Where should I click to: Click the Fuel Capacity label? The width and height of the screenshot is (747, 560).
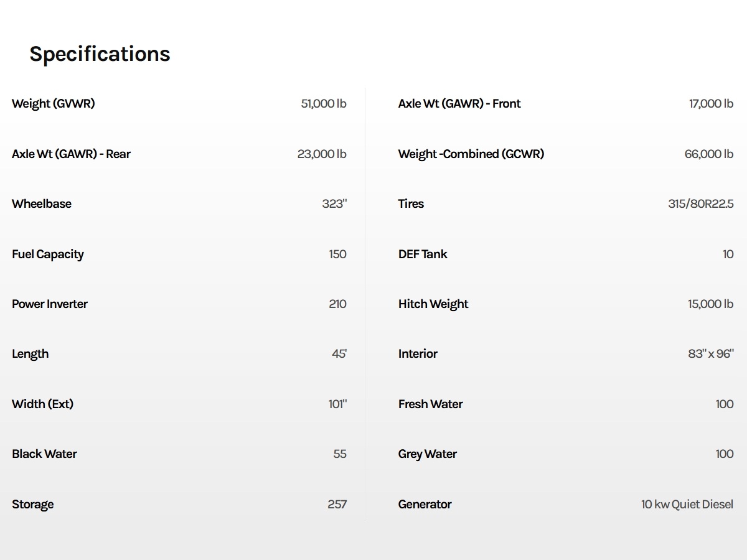pyautogui.click(x=48, y=254)
